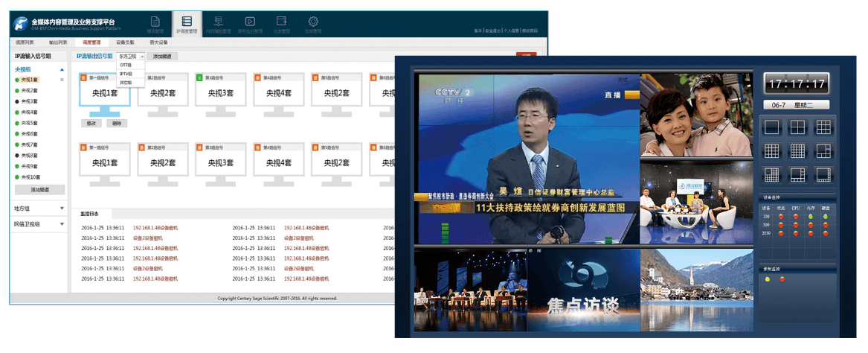Switch to the 设备负载 tab
The width and height of the screenshot is (868, 353).
click(125, 42)
